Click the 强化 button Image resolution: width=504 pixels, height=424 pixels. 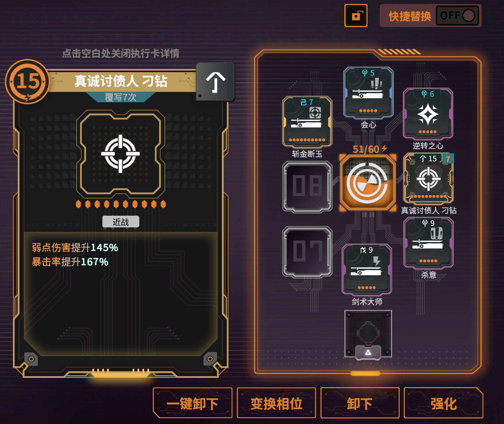[x=443, y=403]
